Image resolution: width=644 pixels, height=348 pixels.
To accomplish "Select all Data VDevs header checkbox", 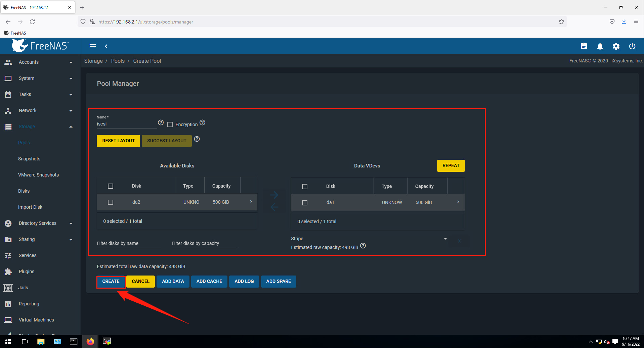I will (x=305, y=186).
